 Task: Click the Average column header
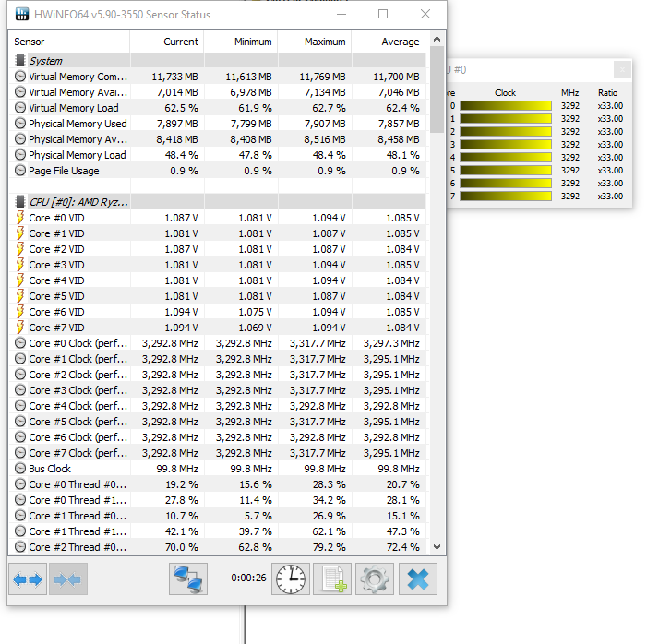click(389, 42)
